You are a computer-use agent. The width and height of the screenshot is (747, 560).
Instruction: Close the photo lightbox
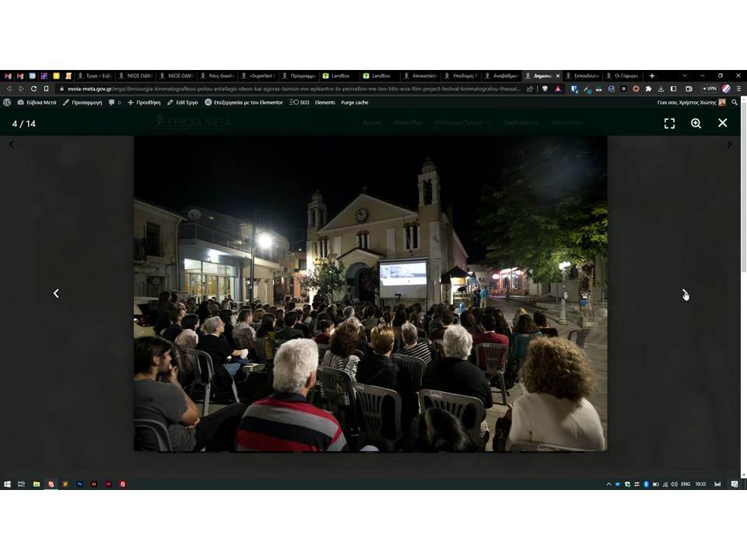point(723,124)
